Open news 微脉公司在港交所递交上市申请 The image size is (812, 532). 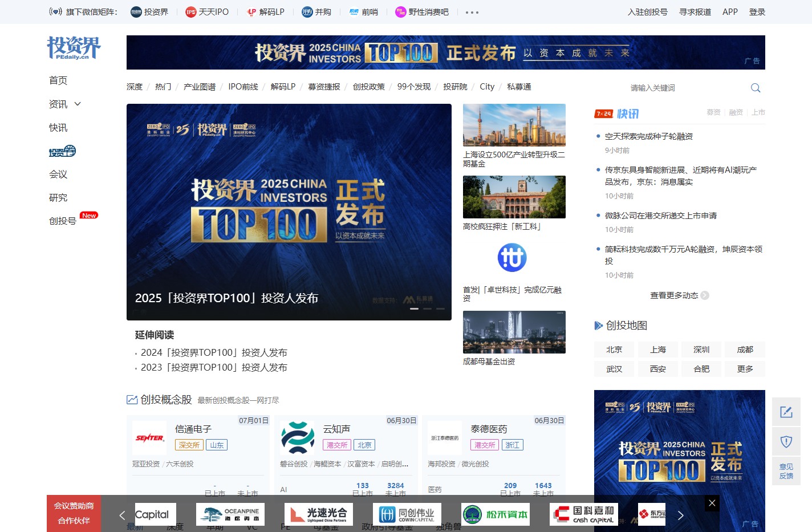(x=661, y=216)
